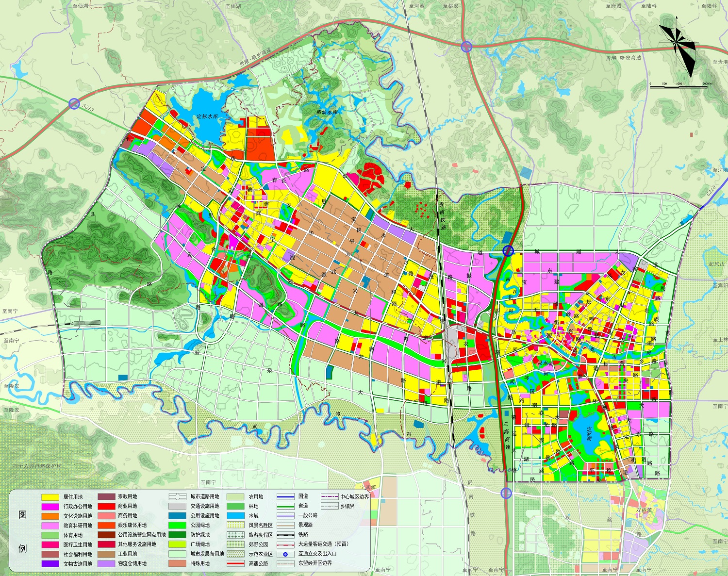Select the 旅游度假区 pattern symbol in legend
Viewport: 728px width, 576px height.
(235, 535)
